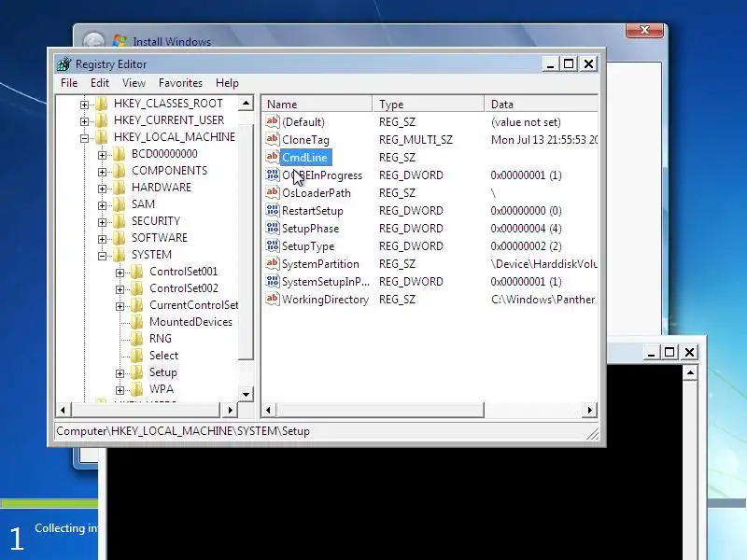Click the SystemSetupInP... DWORD value icon
Image resolution: width=747 pixels, height=560 pixels.
(x=273, y=281)
